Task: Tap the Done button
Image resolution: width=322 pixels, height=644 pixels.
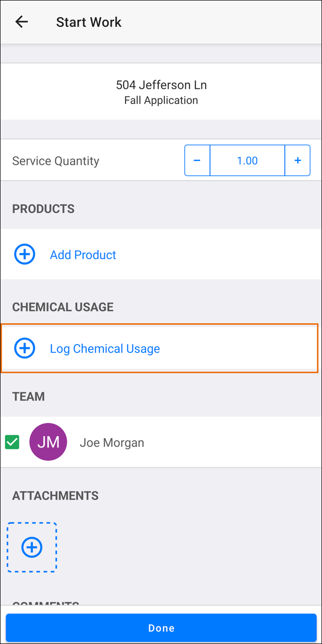Action: (161, 627)
